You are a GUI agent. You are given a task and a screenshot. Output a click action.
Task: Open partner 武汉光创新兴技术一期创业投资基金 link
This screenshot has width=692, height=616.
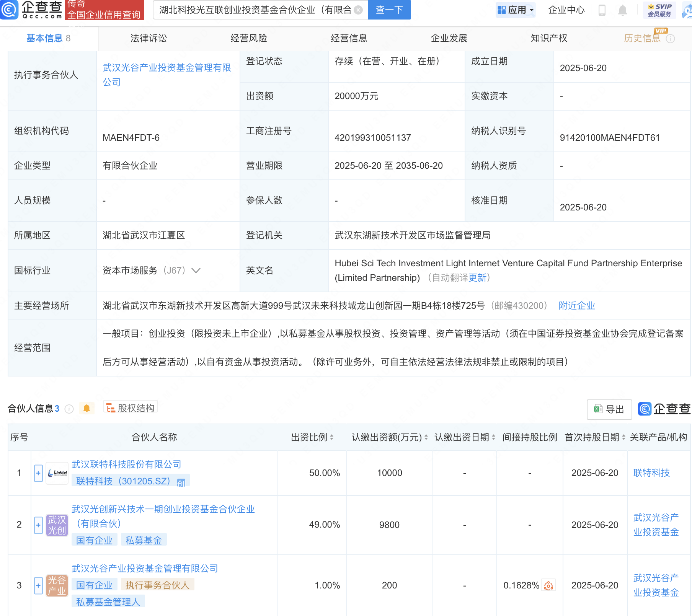[163, 516]
